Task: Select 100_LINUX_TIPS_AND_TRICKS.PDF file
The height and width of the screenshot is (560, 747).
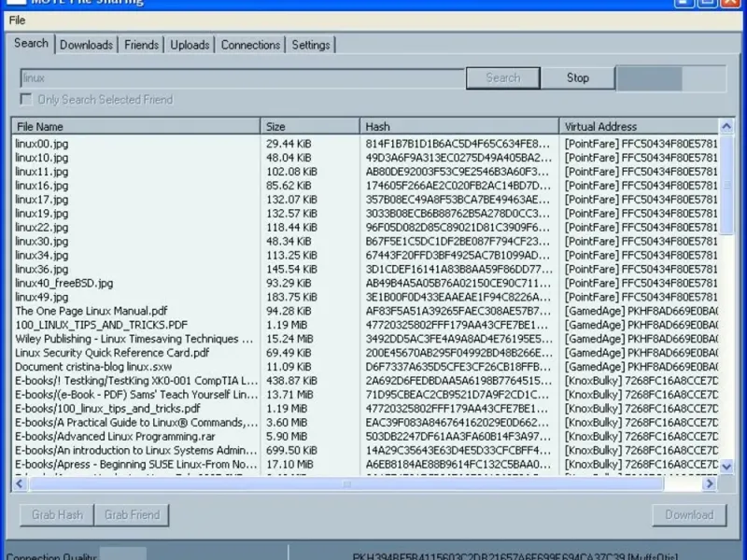Action: [x=365, y=325]
